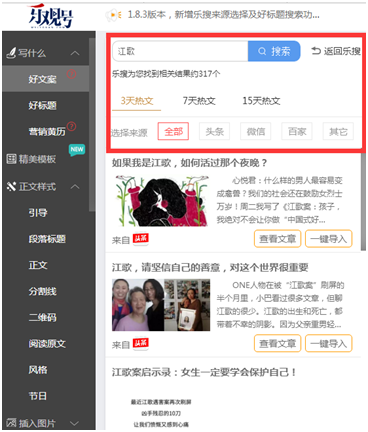Open the 1.8.3版本 announcement text
This screenshot has width=368, height=432.
[x=224, y=15]
